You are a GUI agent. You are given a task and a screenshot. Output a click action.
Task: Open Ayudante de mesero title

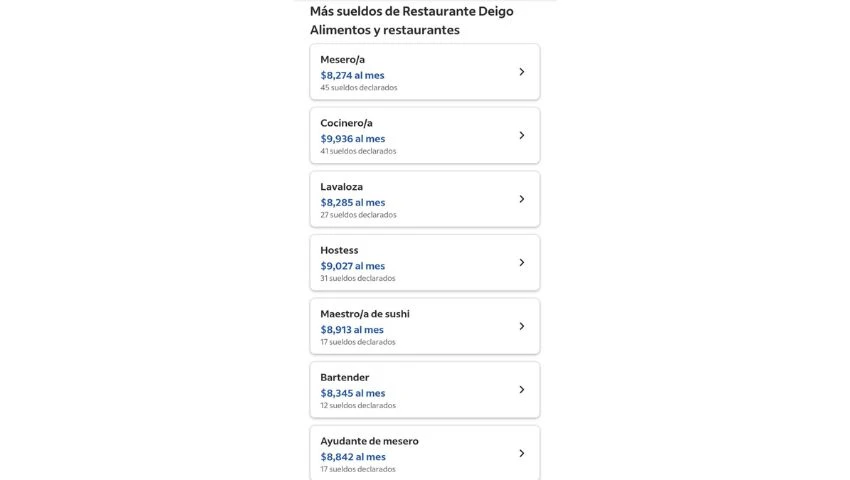[369, 441]
